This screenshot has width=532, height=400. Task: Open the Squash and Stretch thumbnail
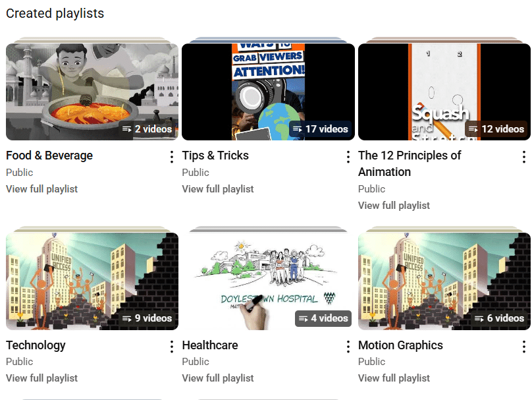pos(444,92)
